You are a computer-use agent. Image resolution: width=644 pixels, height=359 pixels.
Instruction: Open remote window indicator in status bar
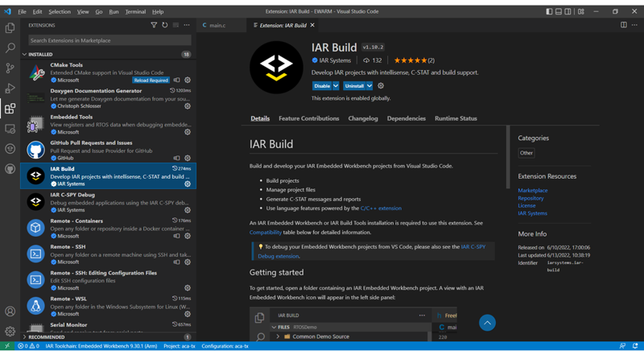click(7, 346)
